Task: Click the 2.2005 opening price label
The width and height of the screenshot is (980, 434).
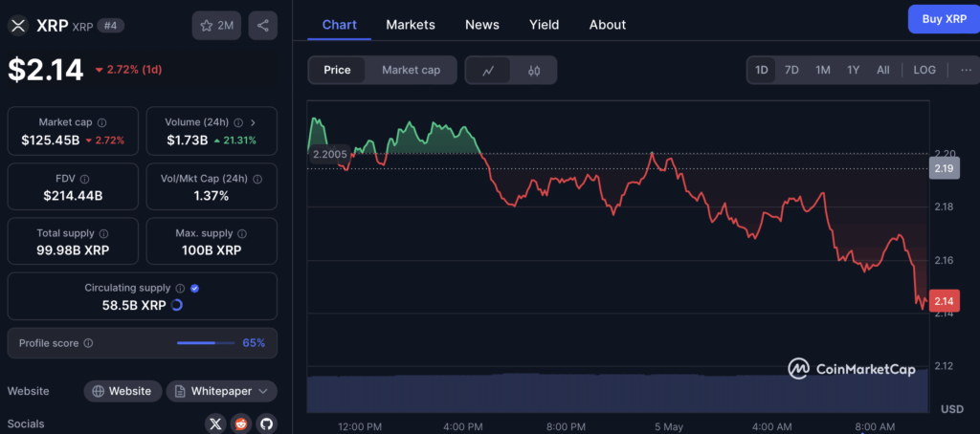Action: 329,154
